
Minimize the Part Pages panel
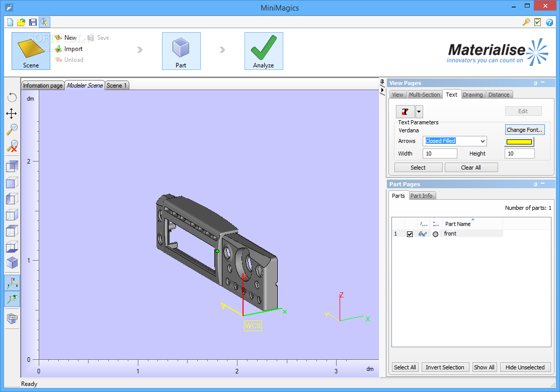point(543,184)
